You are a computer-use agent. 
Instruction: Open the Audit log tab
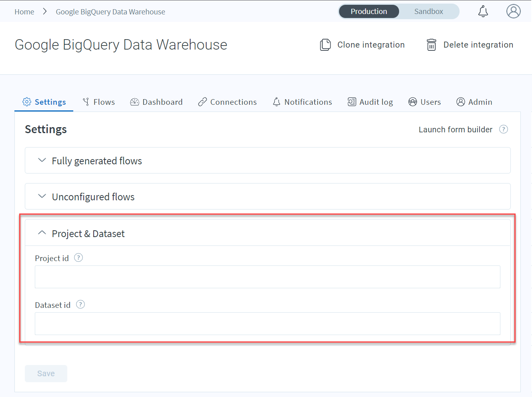pos(370,102)
